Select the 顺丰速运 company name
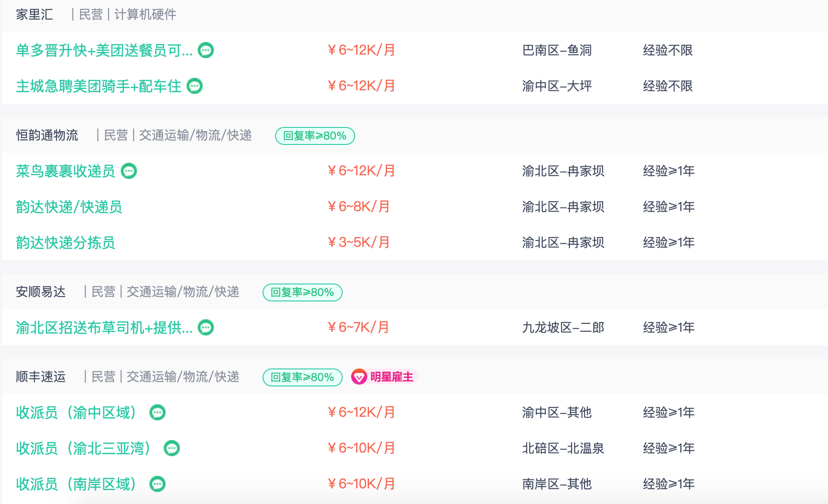This screenshot has height=504, width=828. pyautogui.click(x=41, y=377)
